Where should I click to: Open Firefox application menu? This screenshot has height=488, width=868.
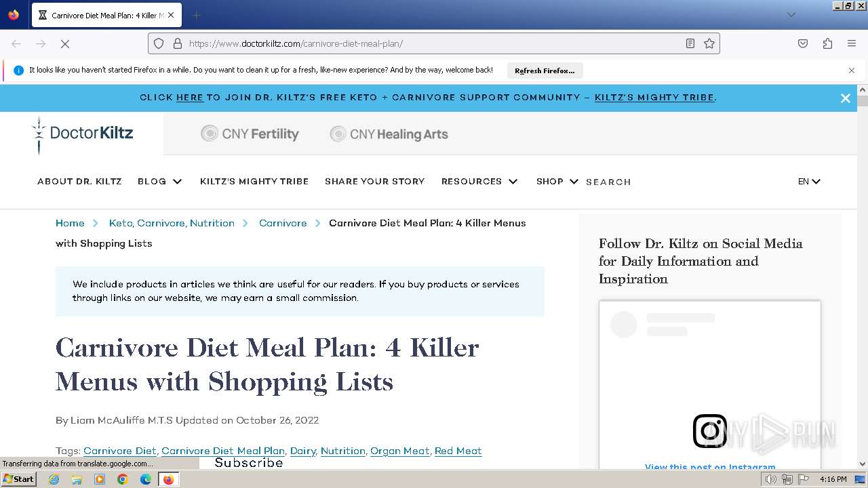pos(852,43)
